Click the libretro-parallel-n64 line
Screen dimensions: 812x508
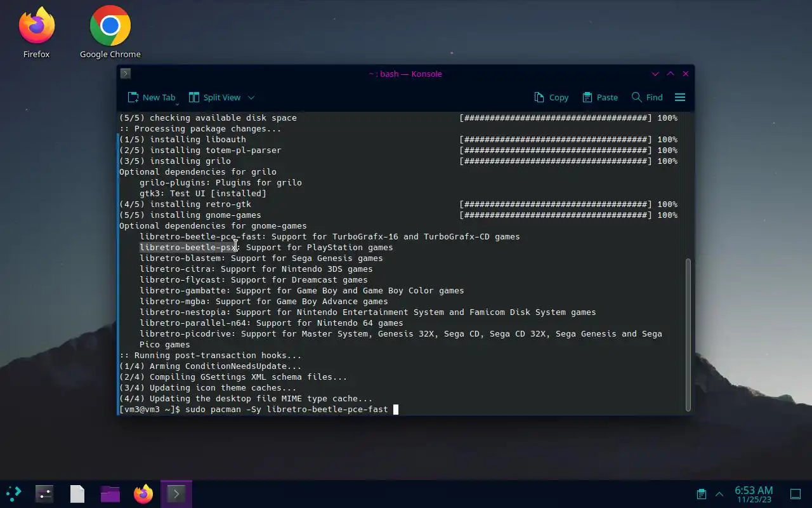tap(272, 323)
